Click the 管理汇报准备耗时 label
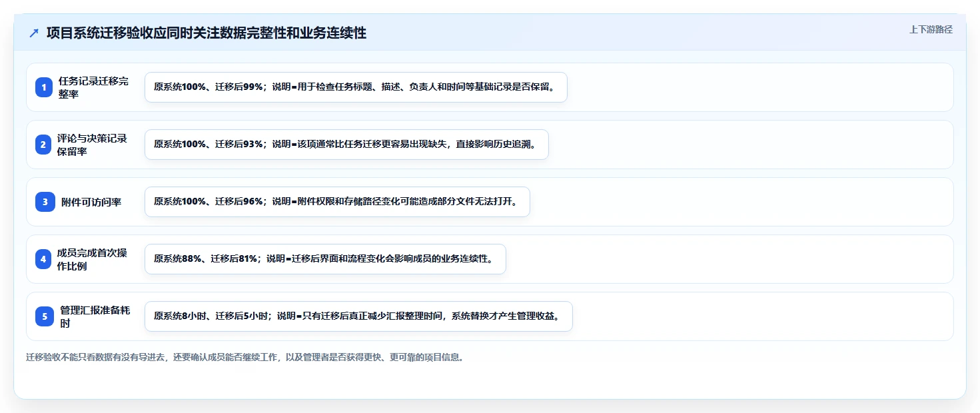 tap(95, 316)
